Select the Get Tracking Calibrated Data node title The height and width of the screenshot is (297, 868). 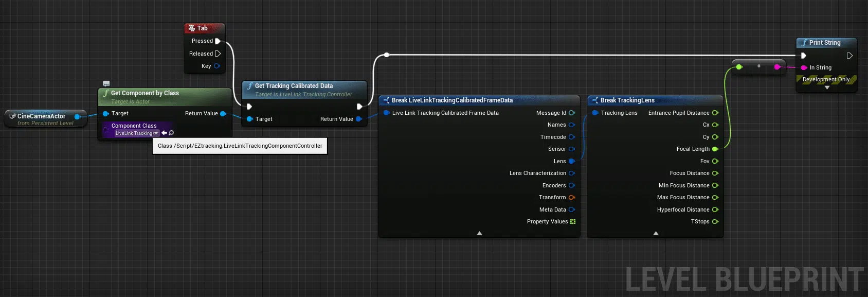point(294,86)
